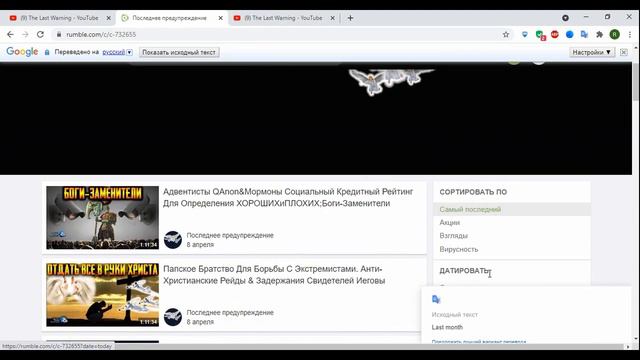Click the red ABP adblock extension icon
Image resolution: width=640 pixels, height=360 pixels.
555,35
